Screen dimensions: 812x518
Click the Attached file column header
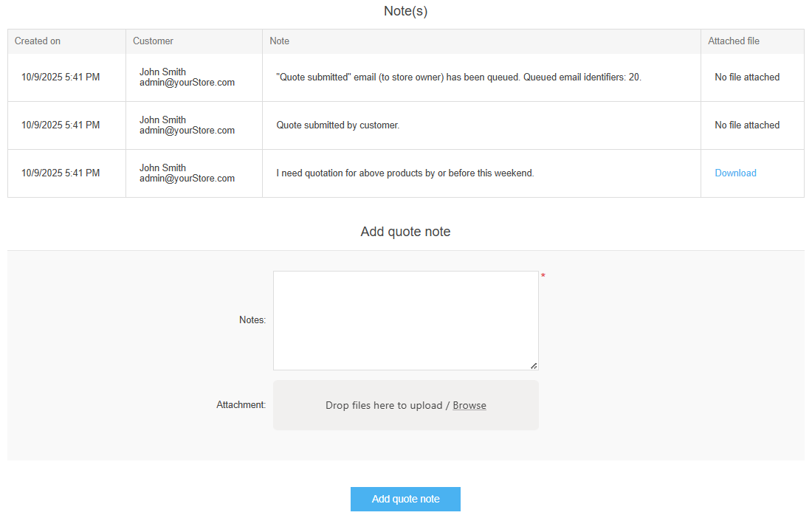734,41
